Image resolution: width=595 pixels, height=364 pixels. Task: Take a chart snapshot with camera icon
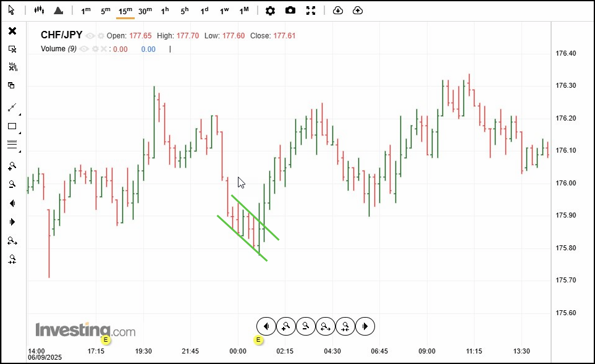[290, 11]
